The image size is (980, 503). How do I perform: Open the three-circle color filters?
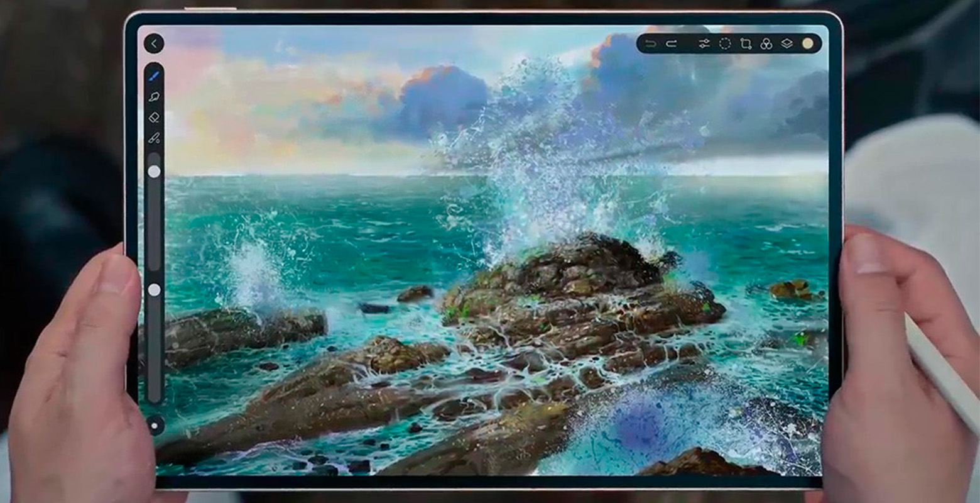click(766, 43)
